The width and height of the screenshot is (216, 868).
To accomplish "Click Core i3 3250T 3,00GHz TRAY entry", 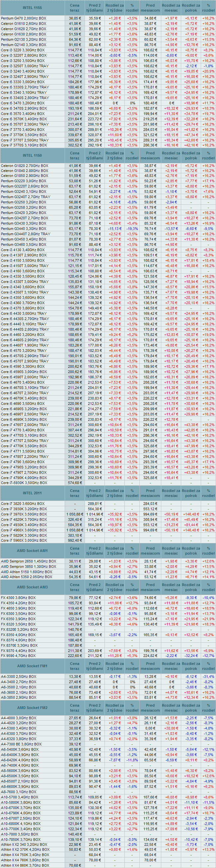I will pyautogui.click(x=25, y=66).
